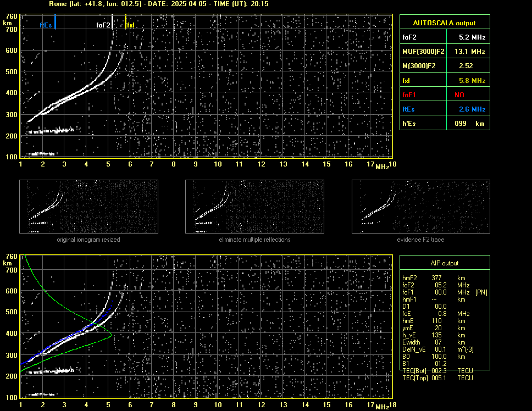Click the DelN_vE 00.1 row
Viewport: 532px width, 411px height.
tap(438, 349)
